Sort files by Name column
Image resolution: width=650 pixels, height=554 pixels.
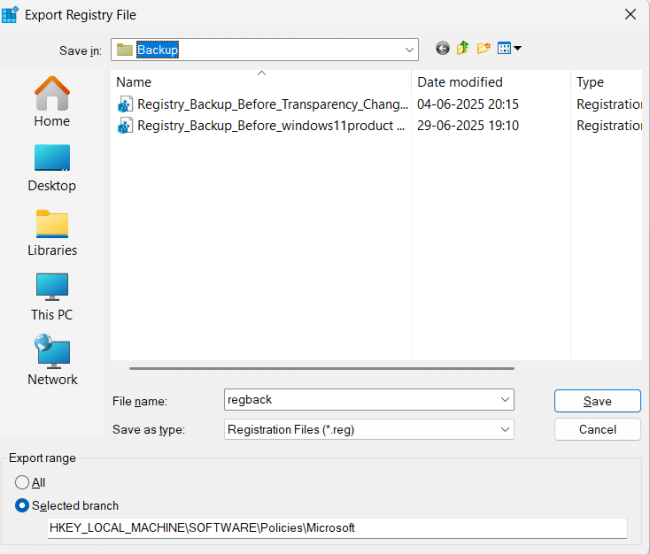pyautogui.click(x=261, y=82)
